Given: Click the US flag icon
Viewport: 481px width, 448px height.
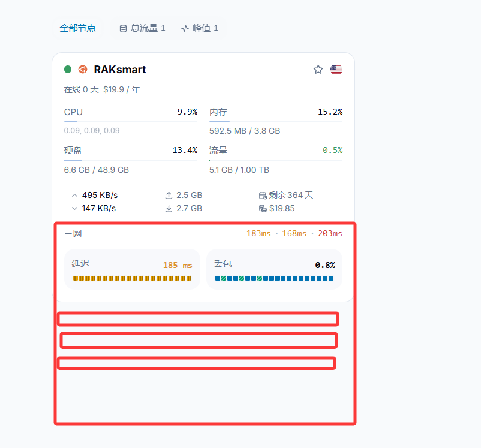Looking at the screenshot, I should tap(336, 70).
